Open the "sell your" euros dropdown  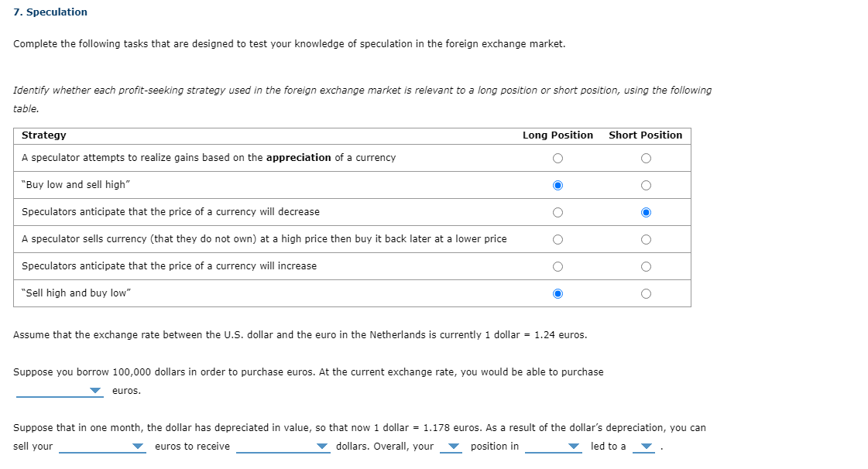[x=138, y=447]
